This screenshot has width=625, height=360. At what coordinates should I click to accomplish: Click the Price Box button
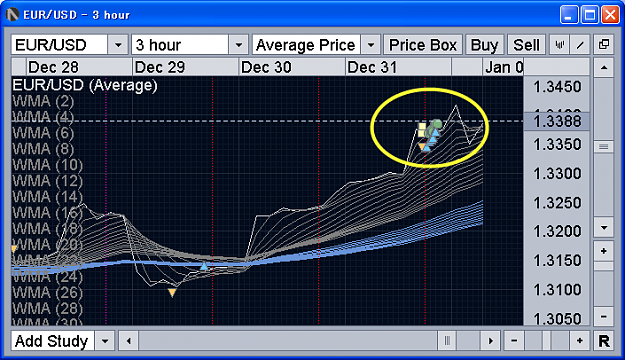tap(423, 45)
